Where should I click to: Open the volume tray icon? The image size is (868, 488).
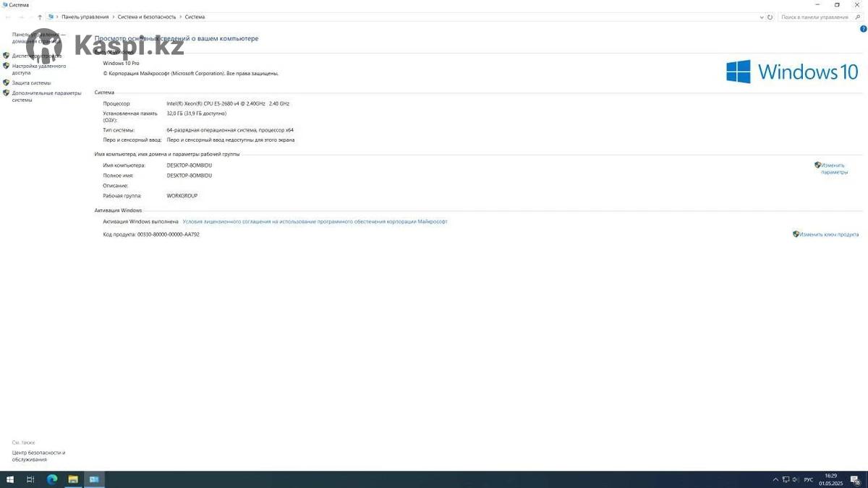pos(796,479)
